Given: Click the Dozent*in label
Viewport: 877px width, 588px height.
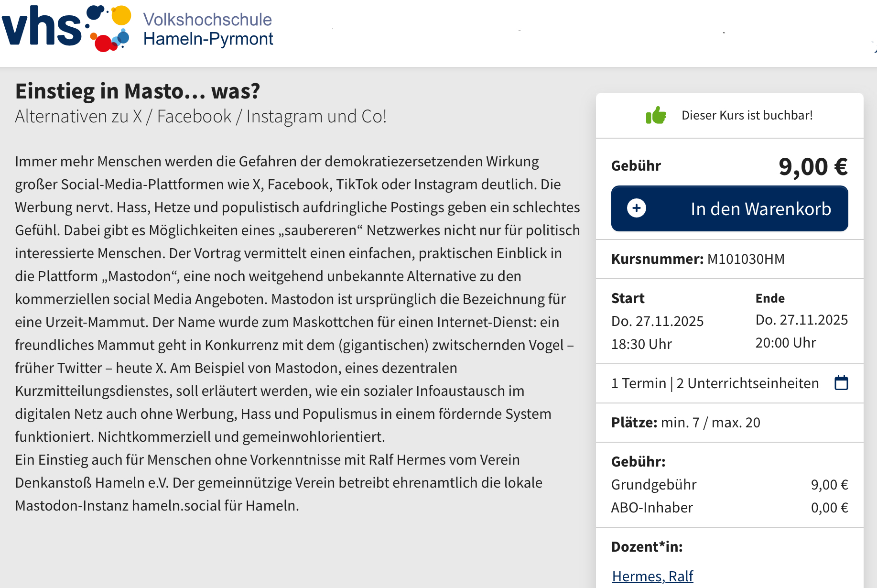Looking at the screenshot, I should 647,547.
